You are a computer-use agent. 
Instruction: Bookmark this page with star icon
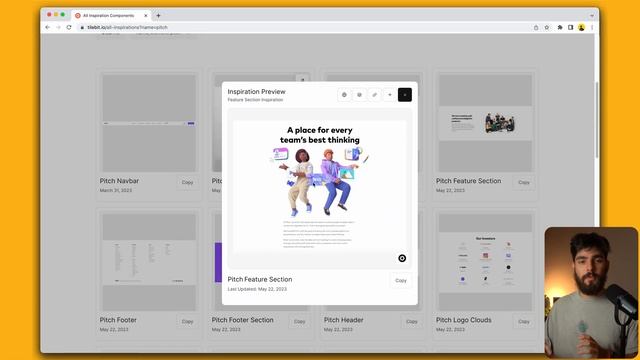point(547,27)
